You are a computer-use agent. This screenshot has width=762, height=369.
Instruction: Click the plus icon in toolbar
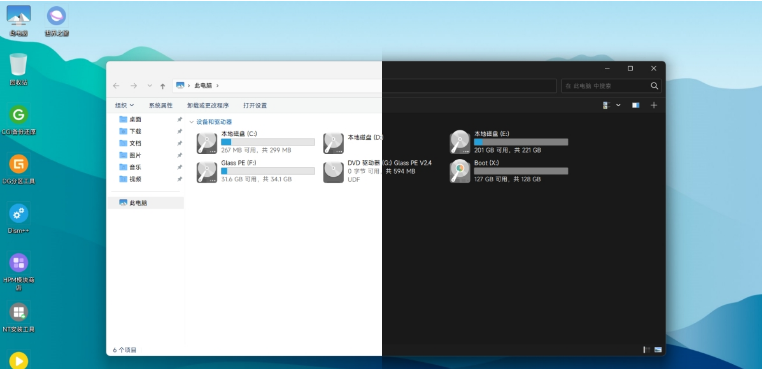point(654,105)
